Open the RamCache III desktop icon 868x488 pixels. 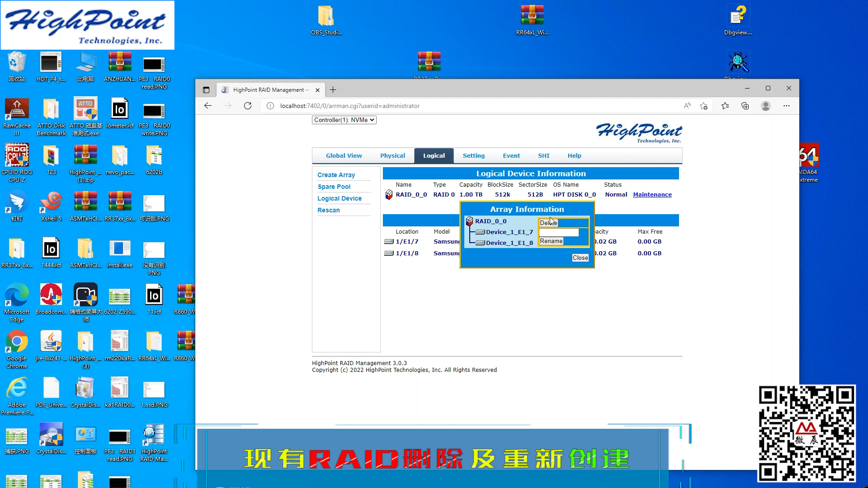tap(17, 117)
